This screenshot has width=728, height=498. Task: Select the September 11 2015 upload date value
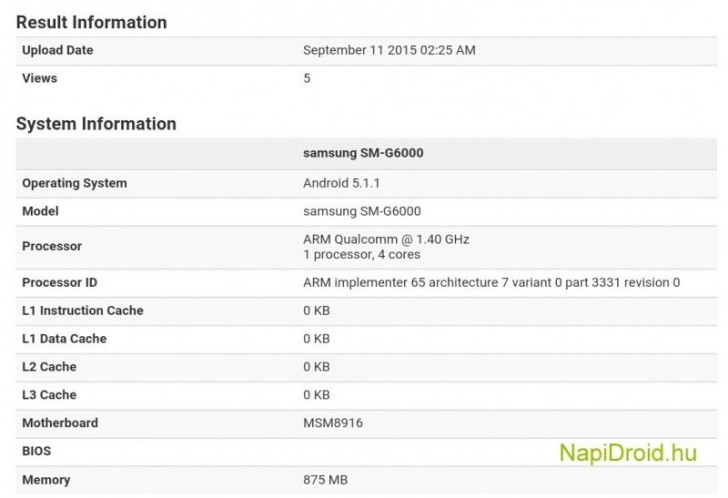(390, 50)
